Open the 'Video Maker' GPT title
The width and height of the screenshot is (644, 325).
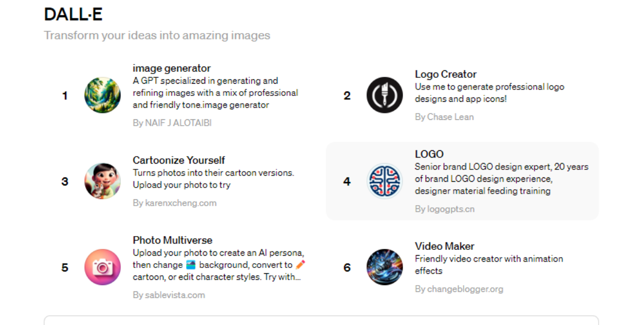(445, 246)
